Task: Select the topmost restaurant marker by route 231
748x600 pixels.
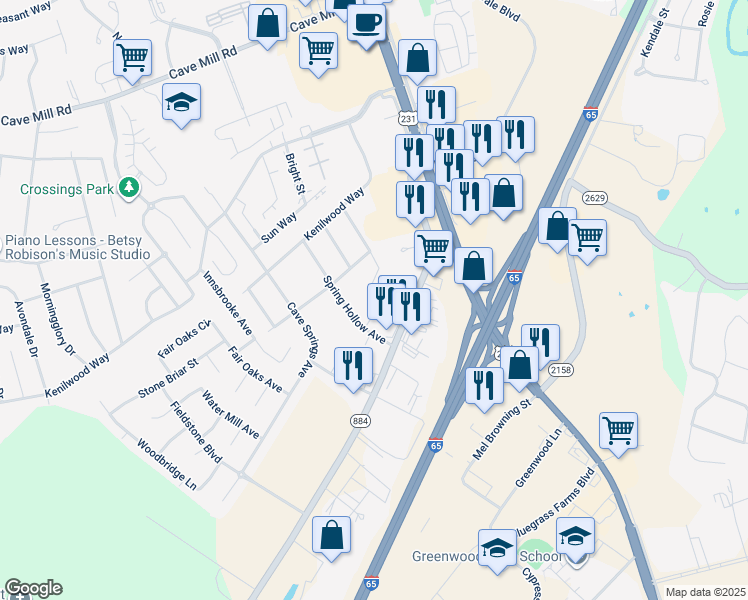Action: click(x=436, y=106)
